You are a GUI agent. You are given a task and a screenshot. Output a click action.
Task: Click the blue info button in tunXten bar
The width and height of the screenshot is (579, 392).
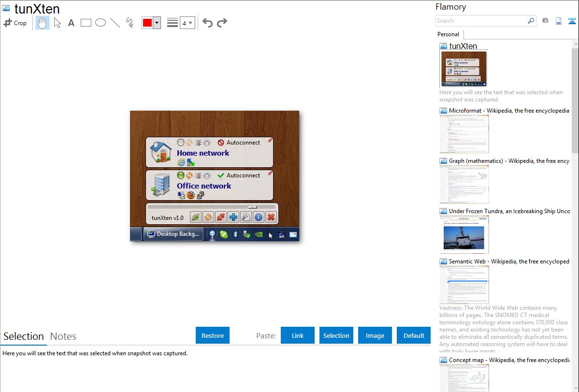click(x=259, y=217)
